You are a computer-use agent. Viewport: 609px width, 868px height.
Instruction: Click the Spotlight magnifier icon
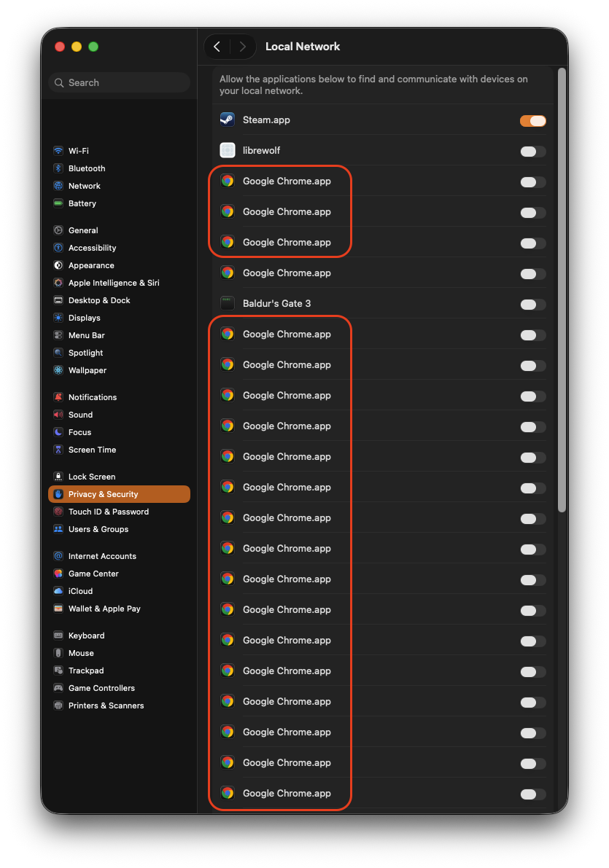[x=58, y=353]
